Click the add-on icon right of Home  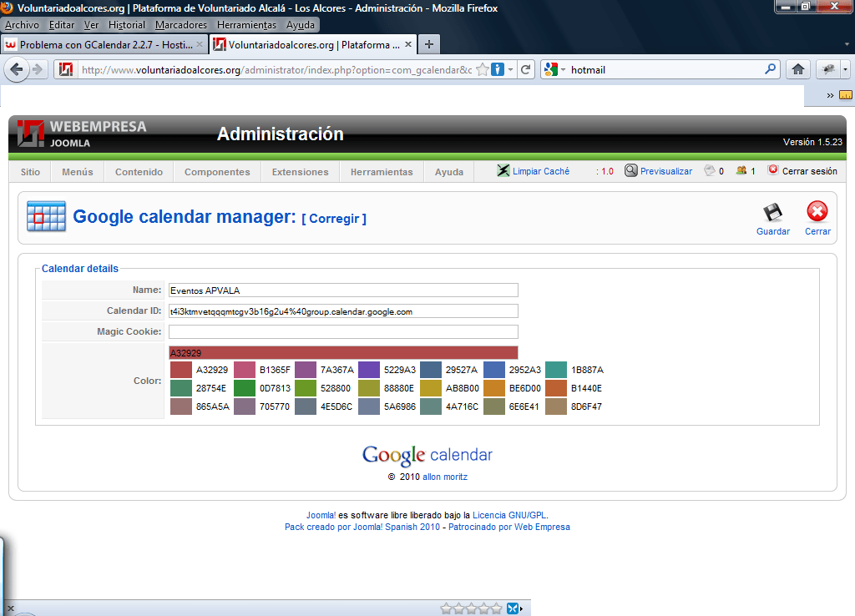(829, 69)
